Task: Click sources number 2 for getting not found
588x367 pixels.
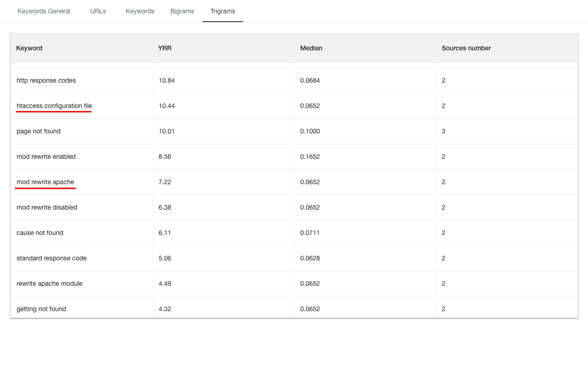Action: (x=444, y=309)
